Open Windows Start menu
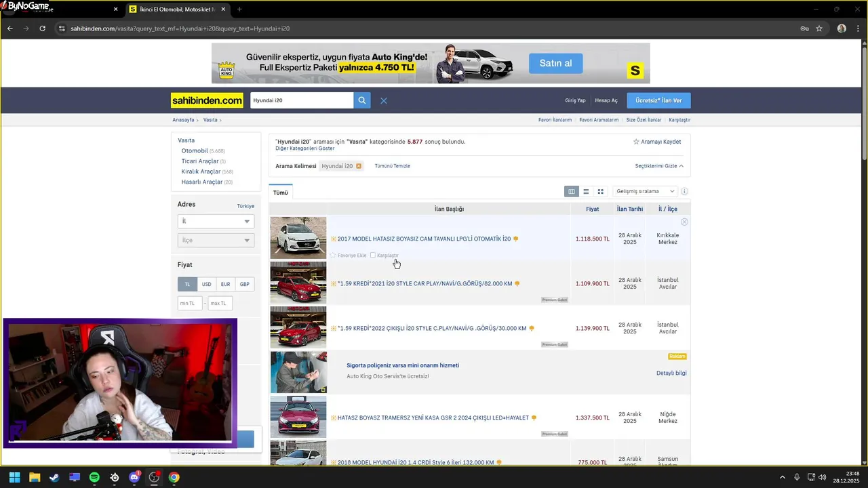Viewport: 868px width, 488px height. point(14,477)
